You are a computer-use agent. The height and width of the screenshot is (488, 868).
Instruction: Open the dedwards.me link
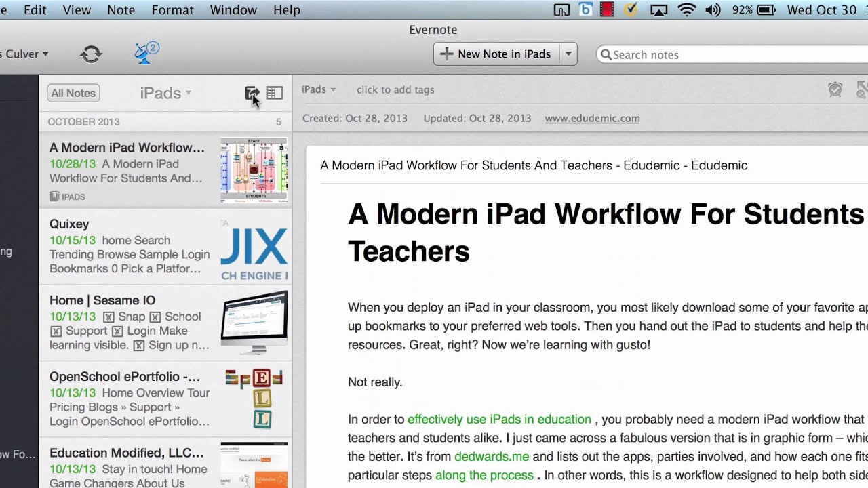(x=492, y=457)
